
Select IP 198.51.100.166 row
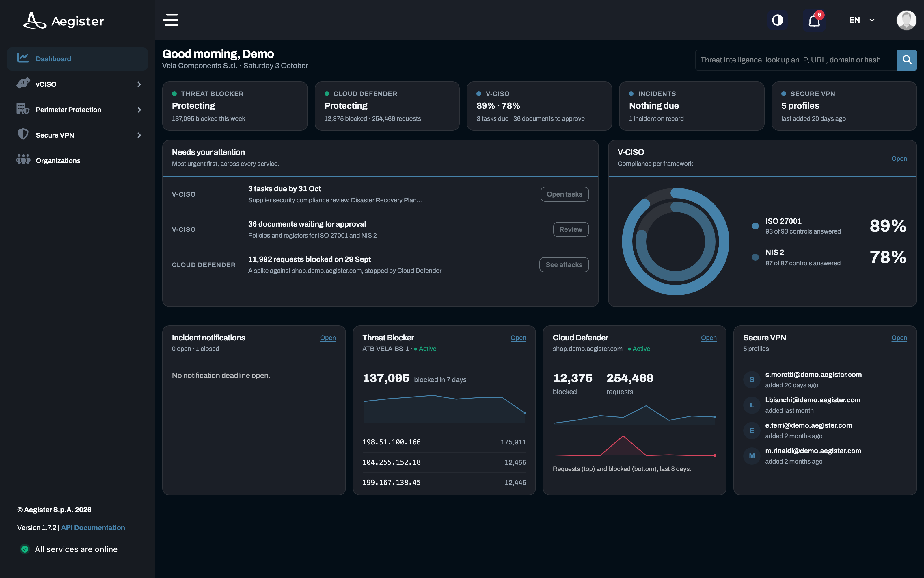444,442
